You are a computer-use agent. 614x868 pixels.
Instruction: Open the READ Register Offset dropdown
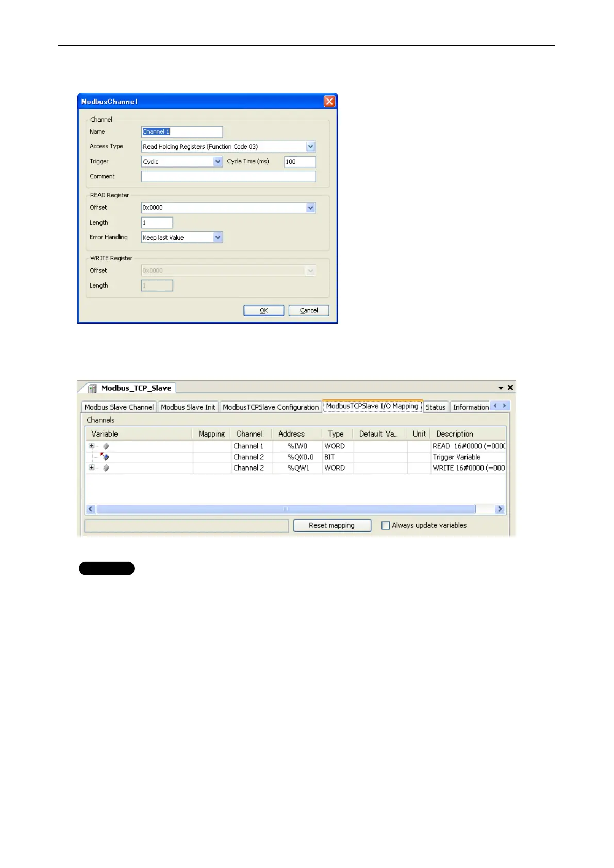point(310,208)
